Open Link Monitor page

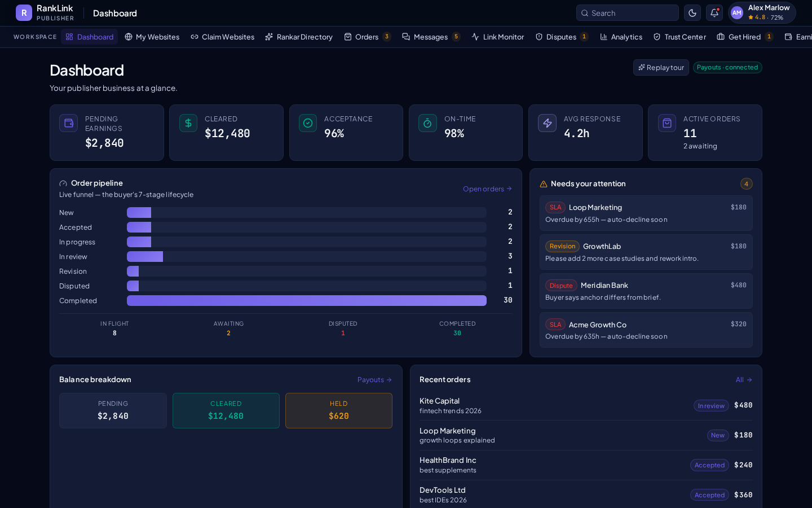(x=498, y=37)
